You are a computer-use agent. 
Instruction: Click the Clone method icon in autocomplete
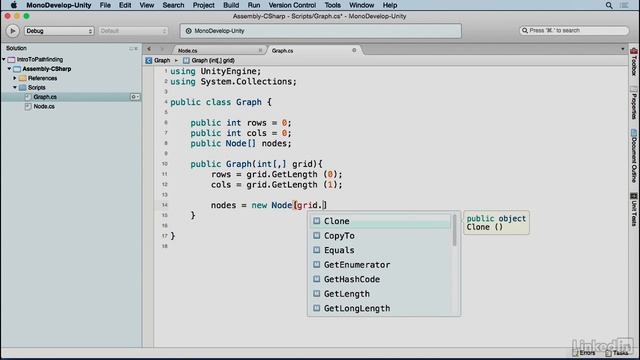(x=316, y=221)
